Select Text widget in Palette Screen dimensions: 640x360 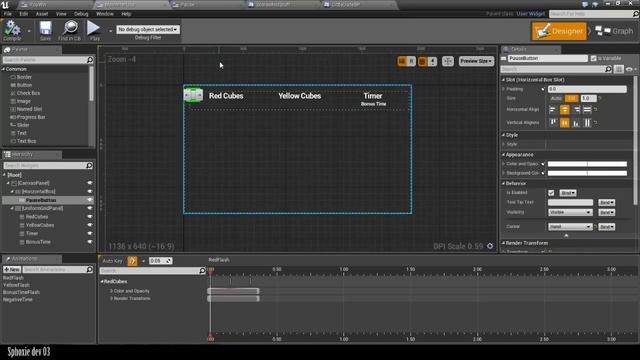click(x=22, y=133)
